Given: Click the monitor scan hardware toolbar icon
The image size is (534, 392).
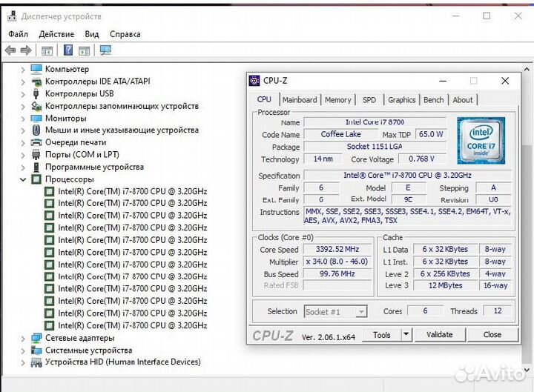Looking at the screenshot, I should point(105,50).
